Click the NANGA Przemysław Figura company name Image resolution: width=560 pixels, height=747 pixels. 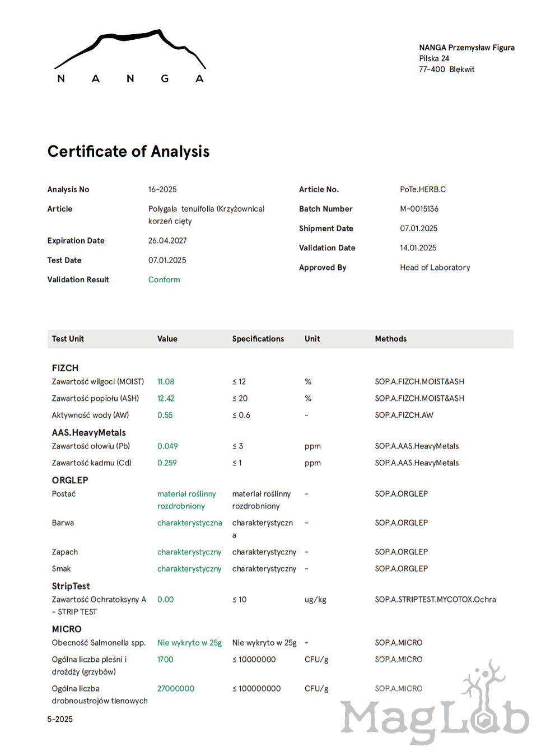466,48
